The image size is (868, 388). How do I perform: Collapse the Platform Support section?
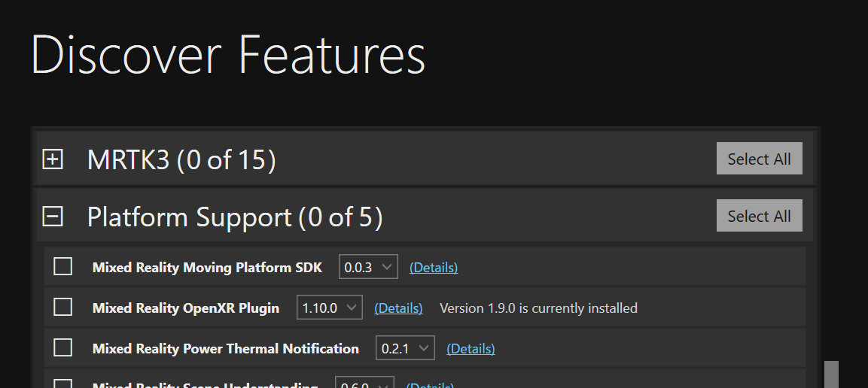(x=53, y=216)
